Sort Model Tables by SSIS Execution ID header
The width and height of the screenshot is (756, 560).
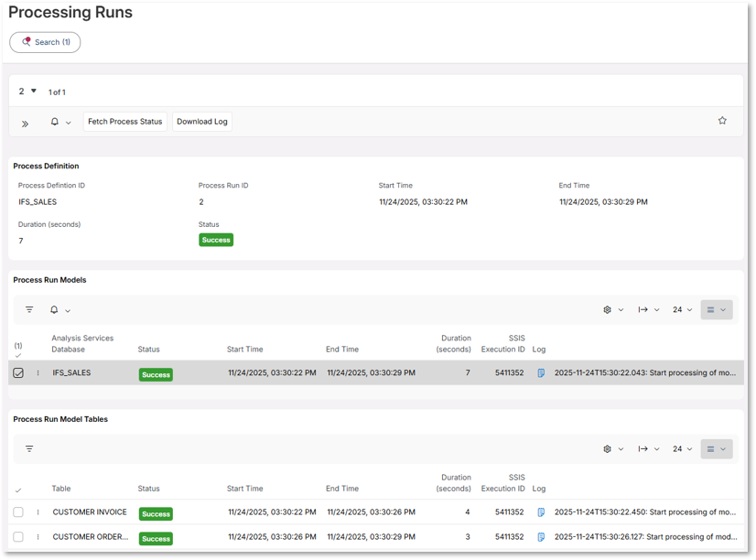click(x=502, y=483)
